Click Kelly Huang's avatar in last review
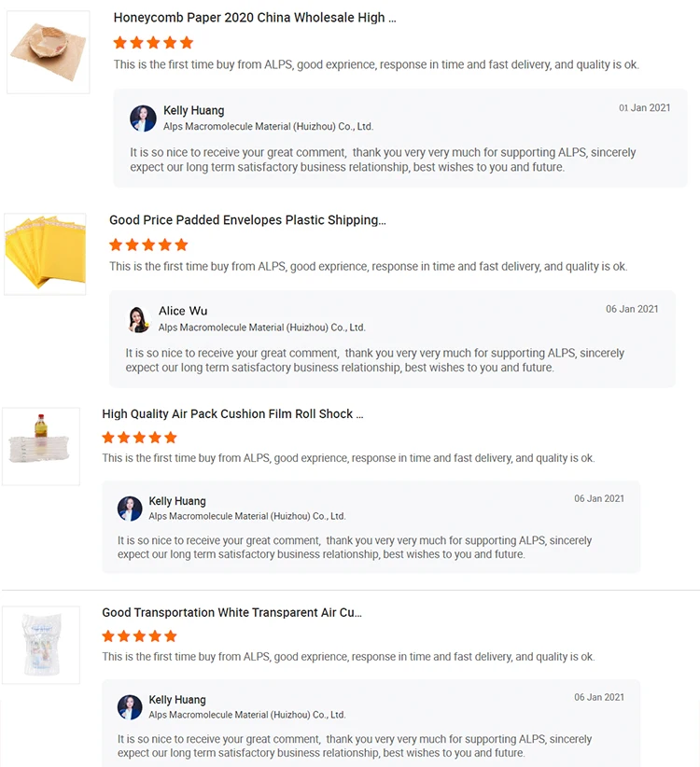This screenshot has width=700, height=767. pos(130,707)
